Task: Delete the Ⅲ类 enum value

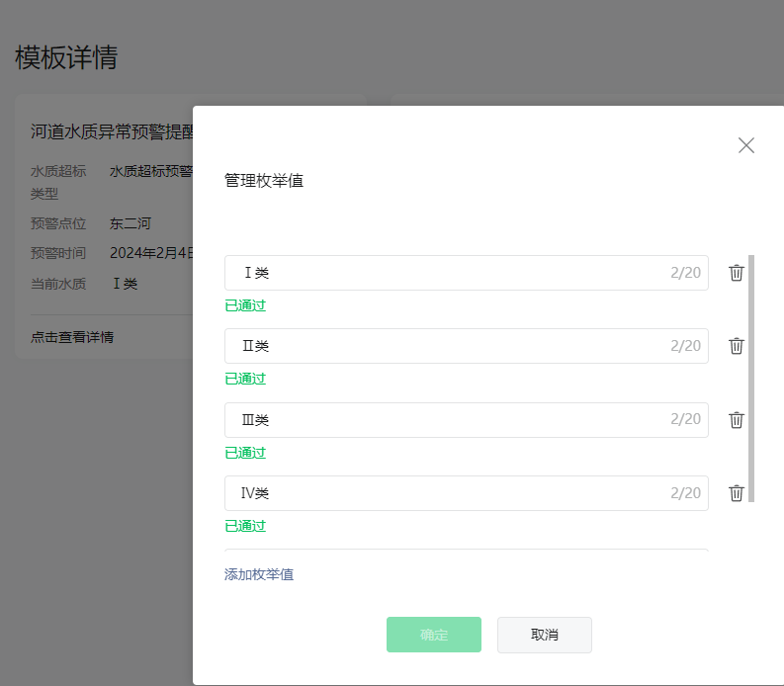Action: click(736, 420)
